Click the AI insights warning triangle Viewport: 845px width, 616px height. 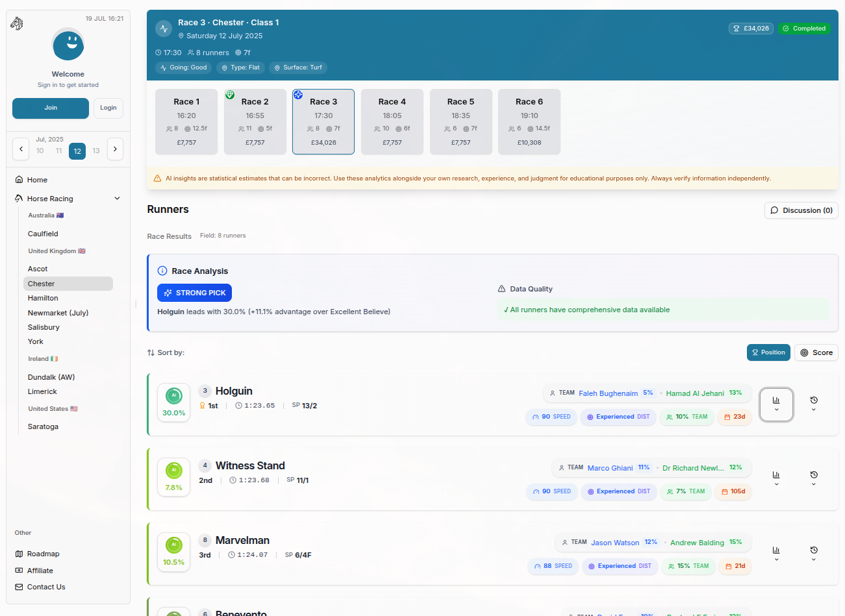157,179
